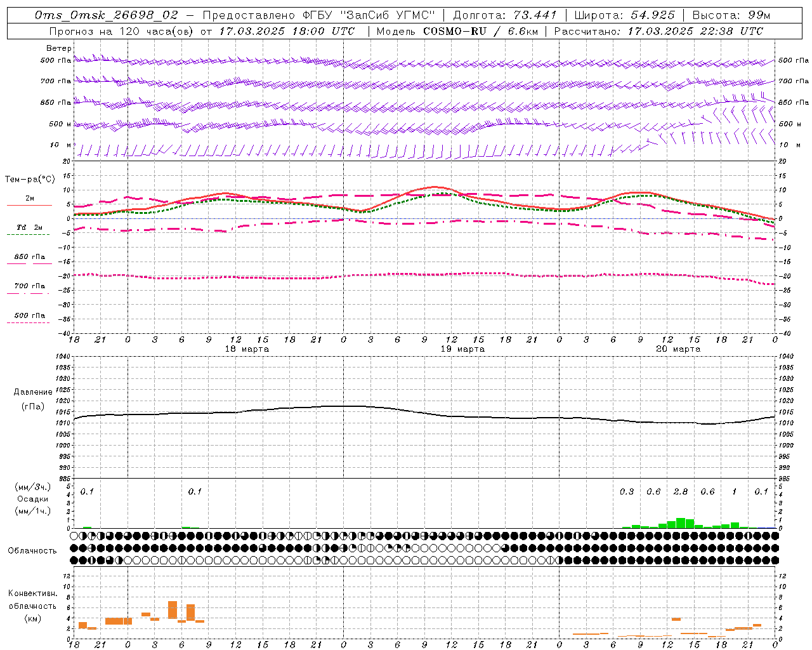This screenshot has width=812, height=650.
Task: Click computed time '17.03.2025 22:38 UTC'
Action: click(x=695, y=31)
